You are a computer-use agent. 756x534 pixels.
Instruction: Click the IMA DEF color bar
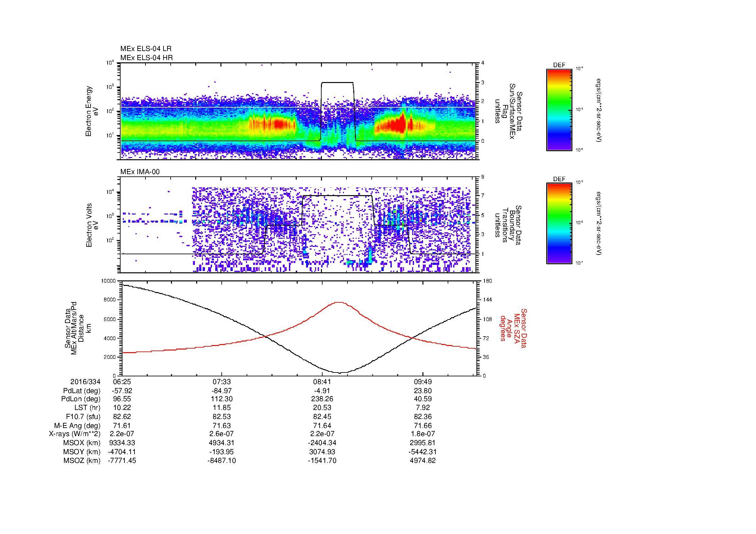(559, 223)
